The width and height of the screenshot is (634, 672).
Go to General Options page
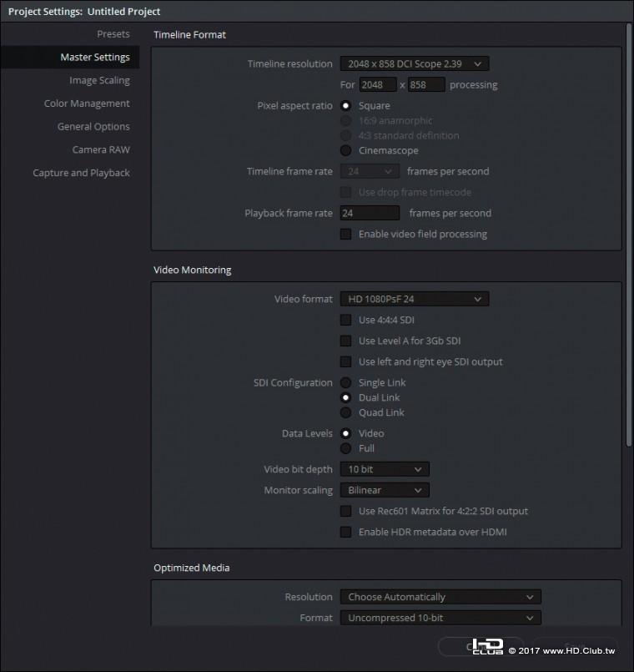pos(93,127)
